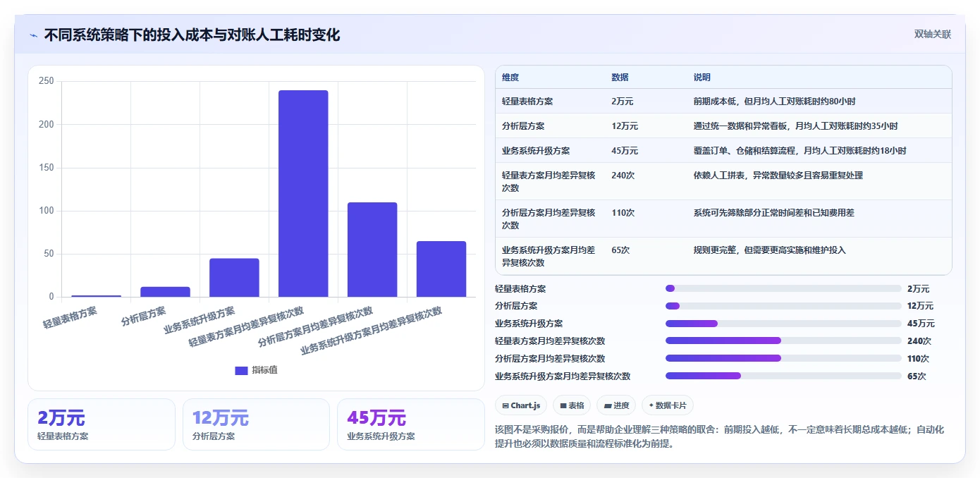The height and width of the screenshot is (478, 980).
Task: Click the 数据 column header
Action: point(620,78)
